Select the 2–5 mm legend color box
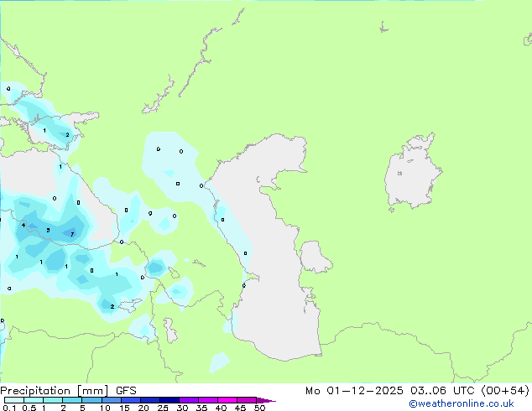Image resolution: width=532 pixels, height=411 pixels. click(x=72, y=400)
